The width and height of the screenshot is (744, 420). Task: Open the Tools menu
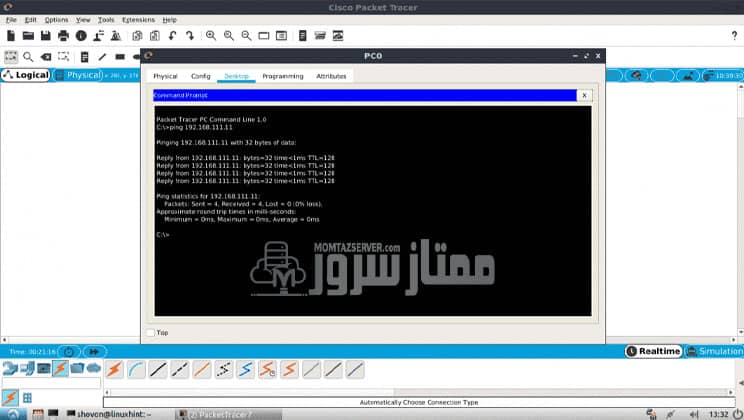106,20
